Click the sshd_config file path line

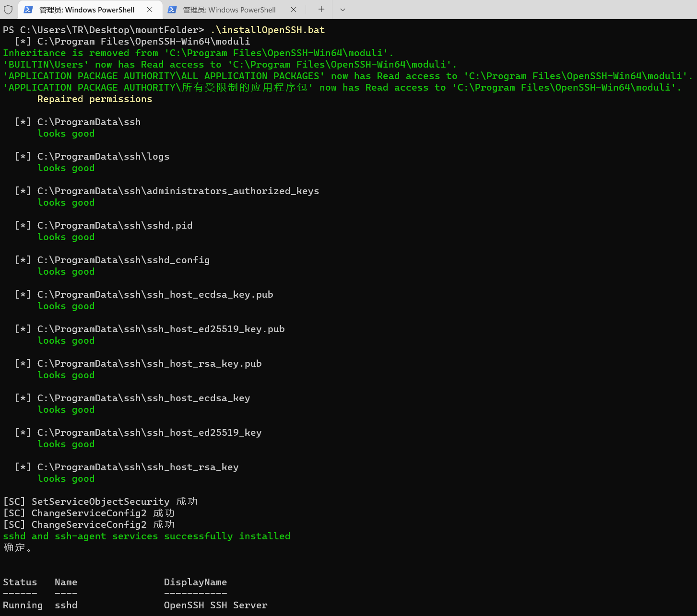pyautogui.click(x=123, y=260)
